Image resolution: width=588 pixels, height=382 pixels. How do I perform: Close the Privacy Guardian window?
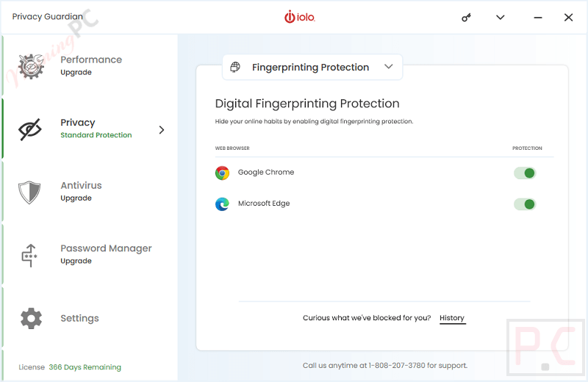click(568, 17)
